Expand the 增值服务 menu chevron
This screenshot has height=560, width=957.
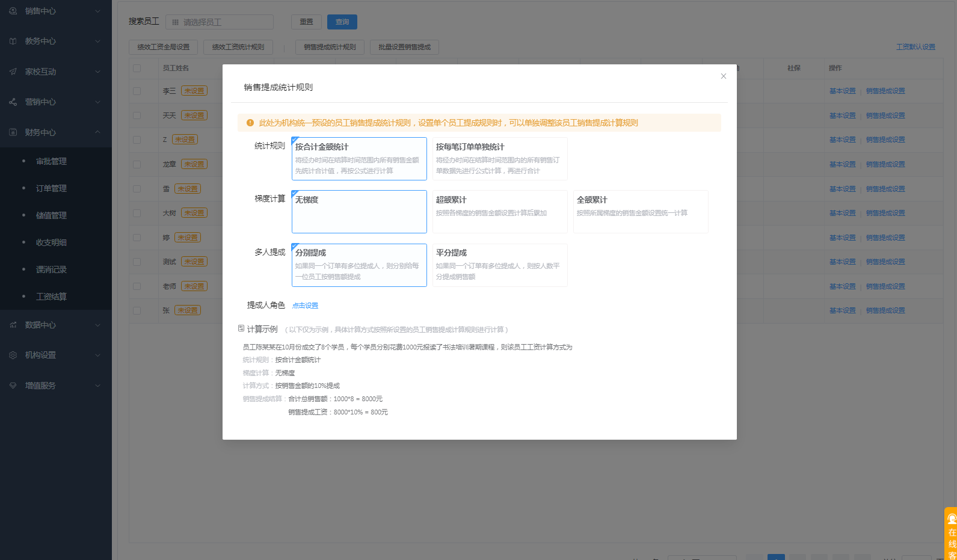click(x=98, y=386)
